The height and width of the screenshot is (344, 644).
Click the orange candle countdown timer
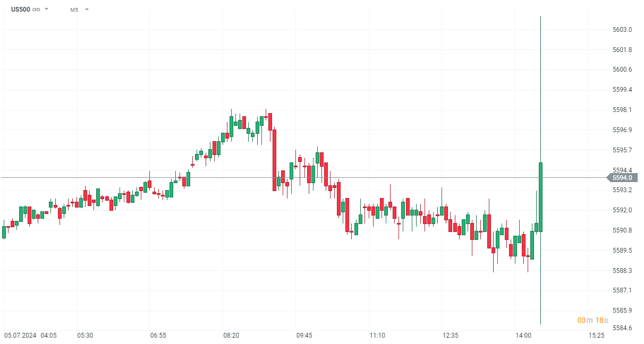592,320
